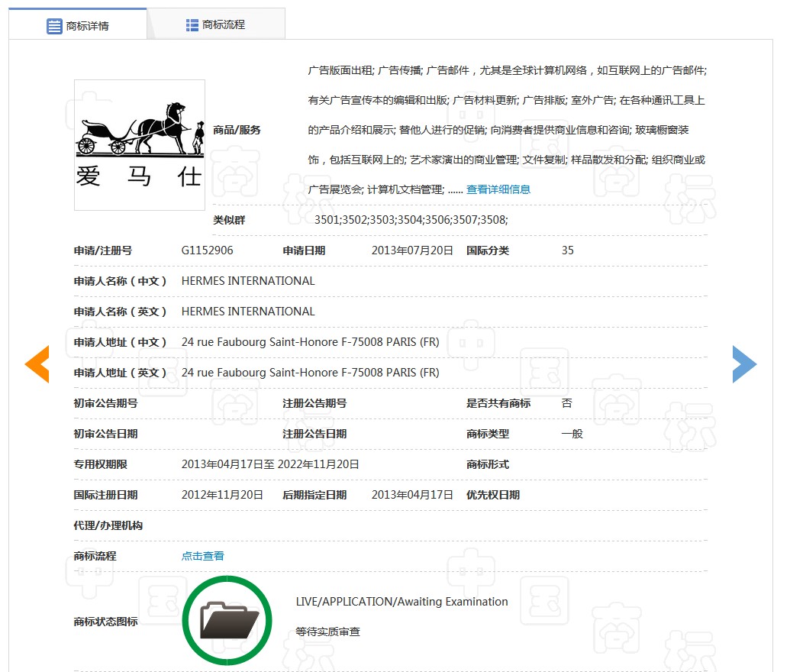Select registration number G1152906

(207, 250)
